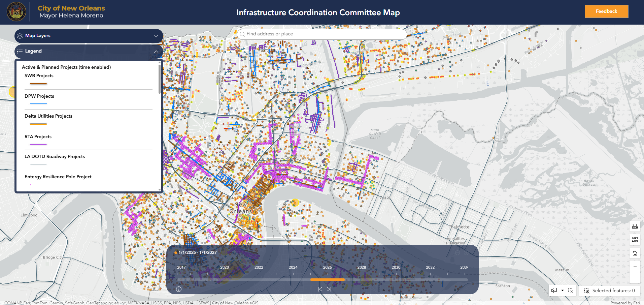Click the RTA purple line symbol
Viewport: 644px width, 305px height.
(x=38, y=144)
